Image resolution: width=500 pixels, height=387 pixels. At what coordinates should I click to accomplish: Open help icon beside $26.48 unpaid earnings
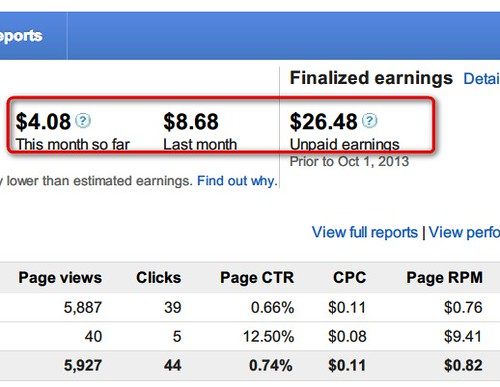coord(370,121)
